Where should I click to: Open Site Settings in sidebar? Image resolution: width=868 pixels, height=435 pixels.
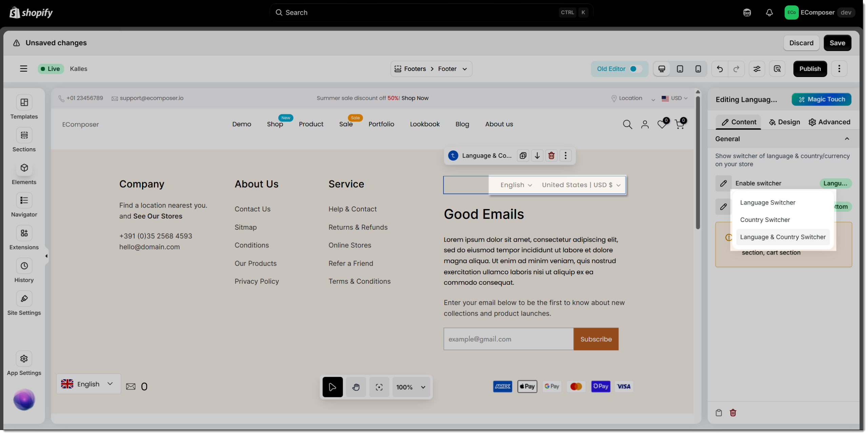click(24, 299)
